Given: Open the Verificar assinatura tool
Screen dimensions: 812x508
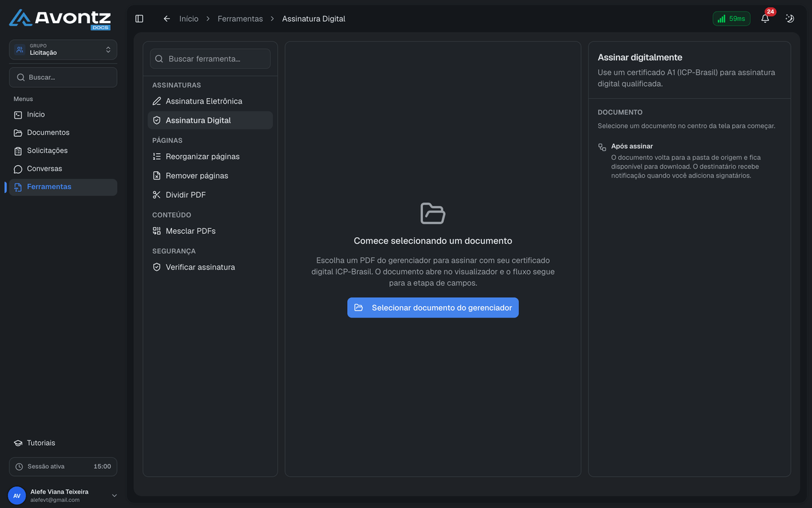Looking at the screenshot, I should point(210,267).
